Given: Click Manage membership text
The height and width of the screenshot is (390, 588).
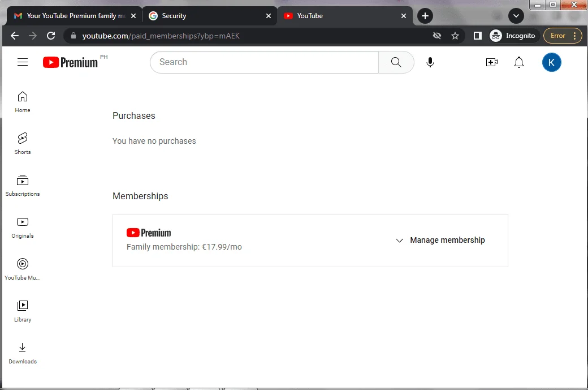Looking at the screenshot, I should pyautogui.click(x=447, y=240).
